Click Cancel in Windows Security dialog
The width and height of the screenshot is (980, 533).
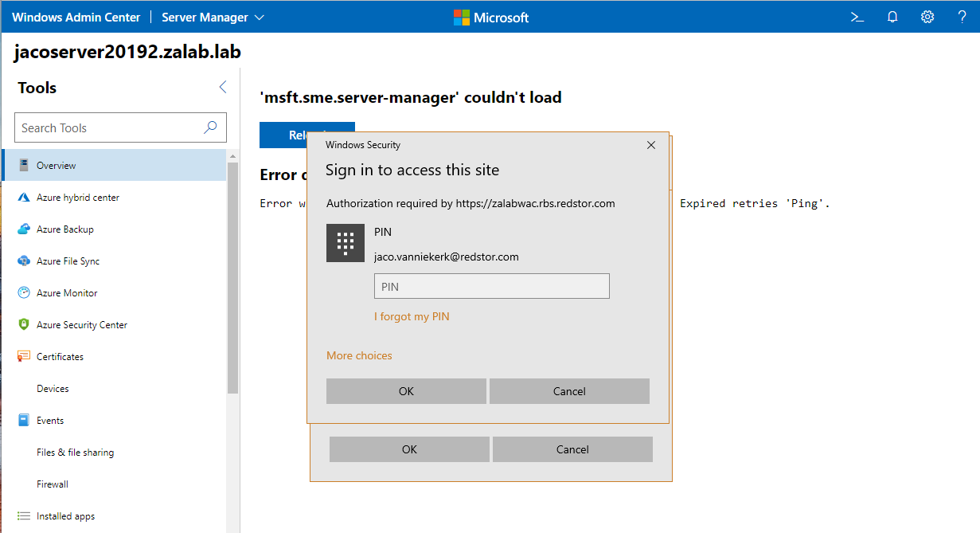tap(569, 391)
